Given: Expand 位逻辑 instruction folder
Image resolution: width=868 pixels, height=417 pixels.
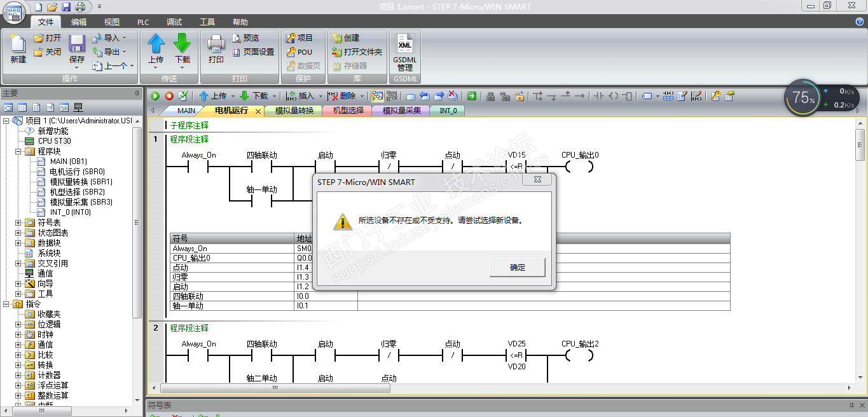Looking at the screenshot, I should (18, 324).
